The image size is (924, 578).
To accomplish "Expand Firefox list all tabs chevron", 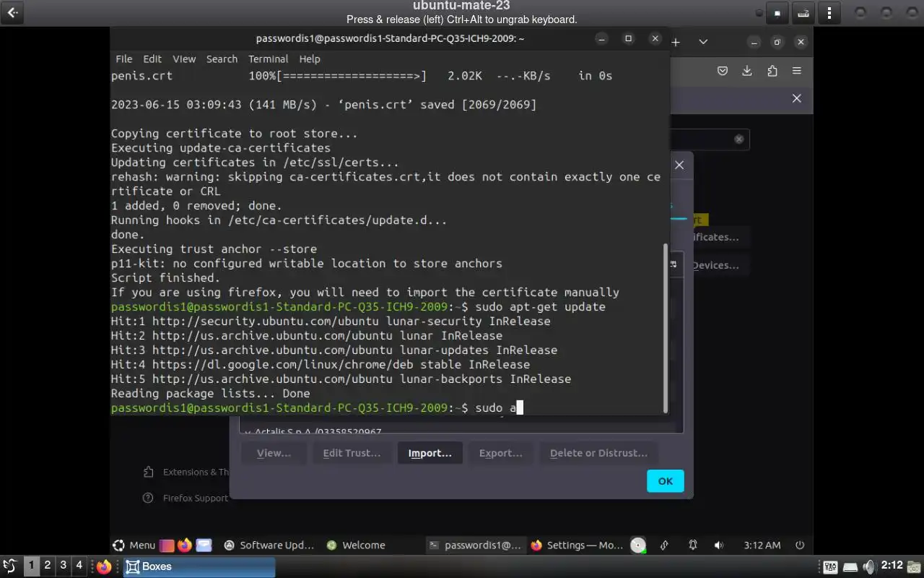I will [x=703, y=42].
